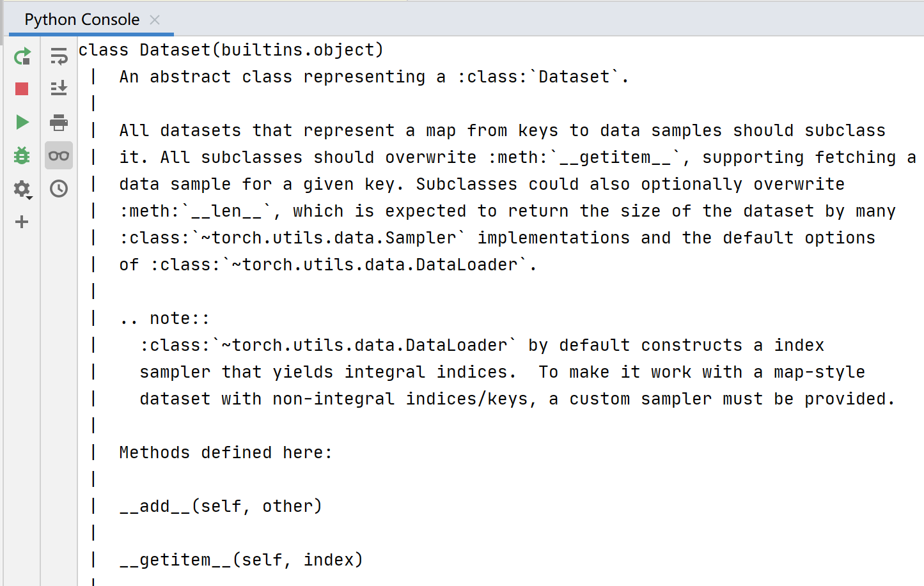Screen dimensions: 924x586
Task: Add a new console with plus icon
Action: pyautogui.click(x=22, y=222)
